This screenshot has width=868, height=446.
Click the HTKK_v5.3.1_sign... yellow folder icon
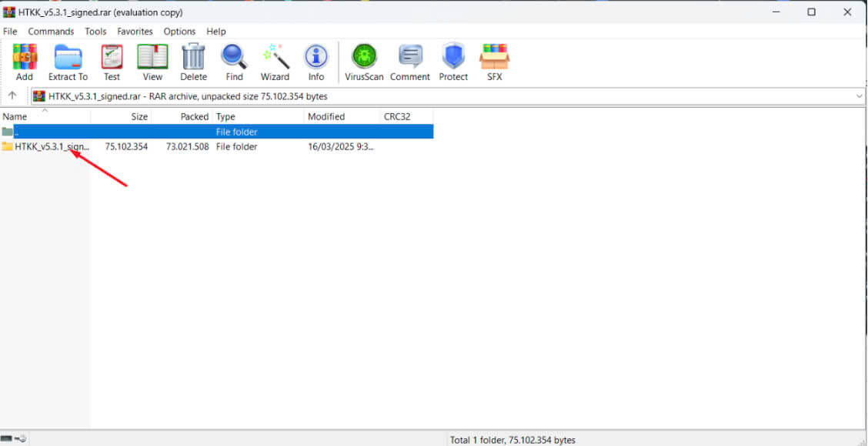(x=7, y=147)
